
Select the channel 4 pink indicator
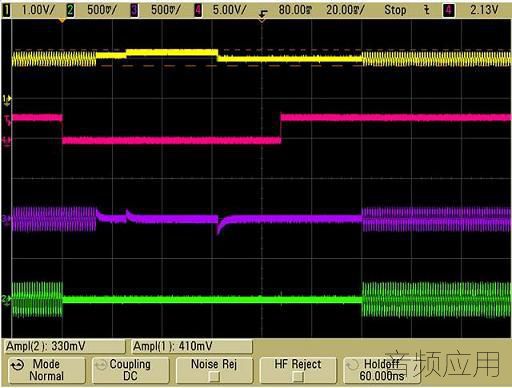(x=198, y=10)
